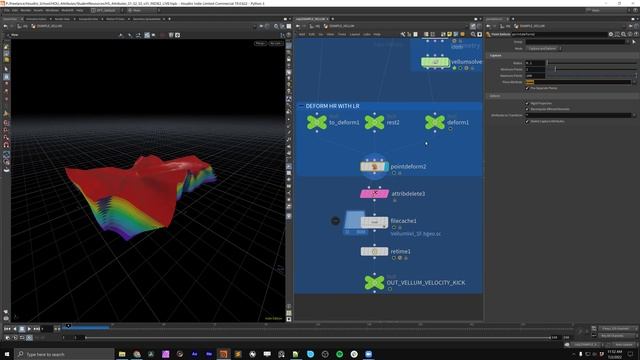Collapse the DEFORM HR WITH LR network box
The width and height of the screenshot is (640, 360).
[x=301, y=106]
